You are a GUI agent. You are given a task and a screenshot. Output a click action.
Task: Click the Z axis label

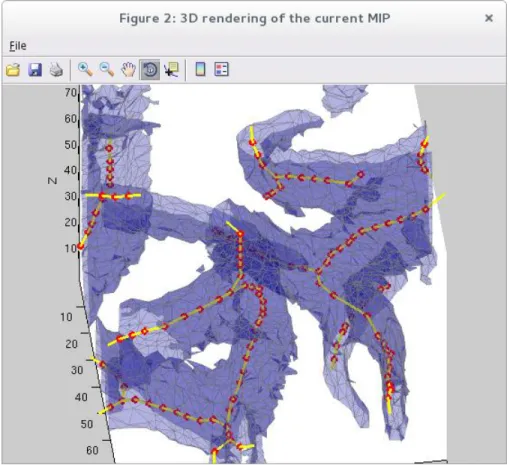(x=53, y=181)
